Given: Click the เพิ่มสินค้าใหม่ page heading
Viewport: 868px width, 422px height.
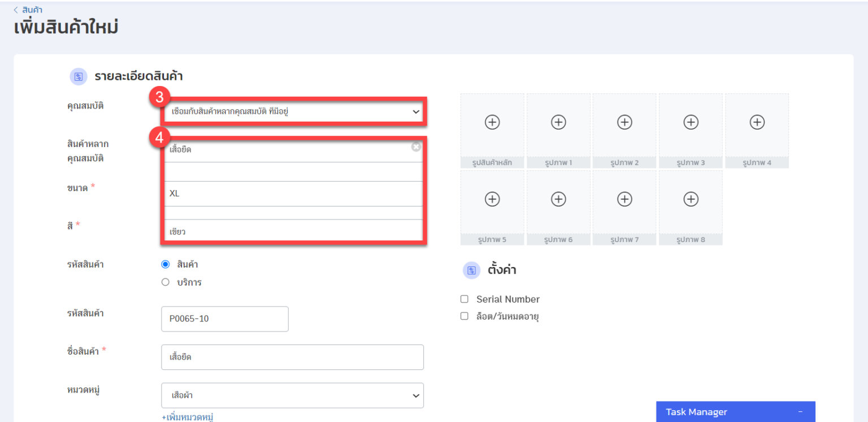Looking at the screenshot, I should tap(66, 27).
